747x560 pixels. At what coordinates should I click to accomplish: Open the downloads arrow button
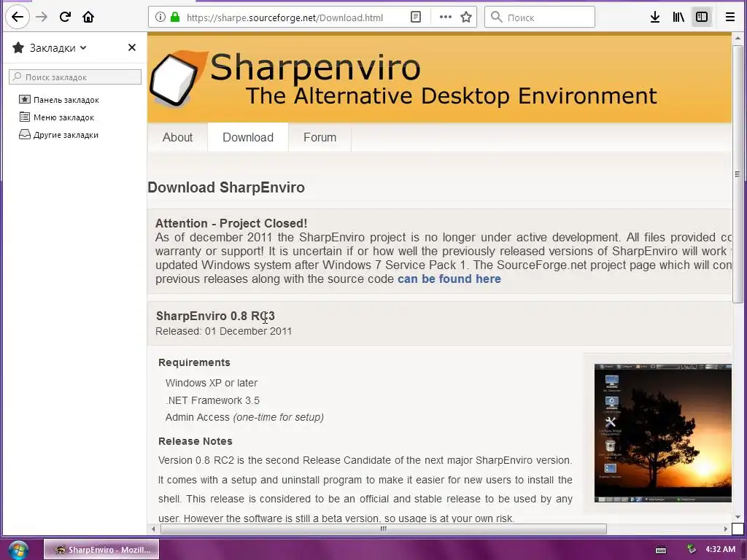click(655, 17)
